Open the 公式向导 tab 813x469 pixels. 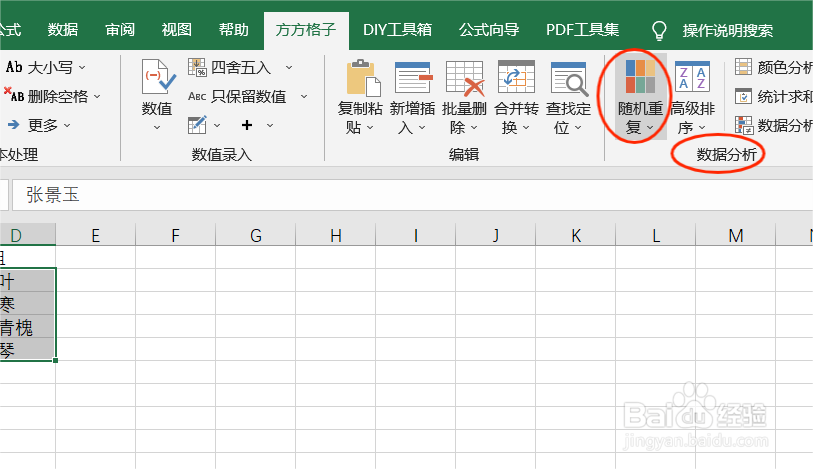489,30
